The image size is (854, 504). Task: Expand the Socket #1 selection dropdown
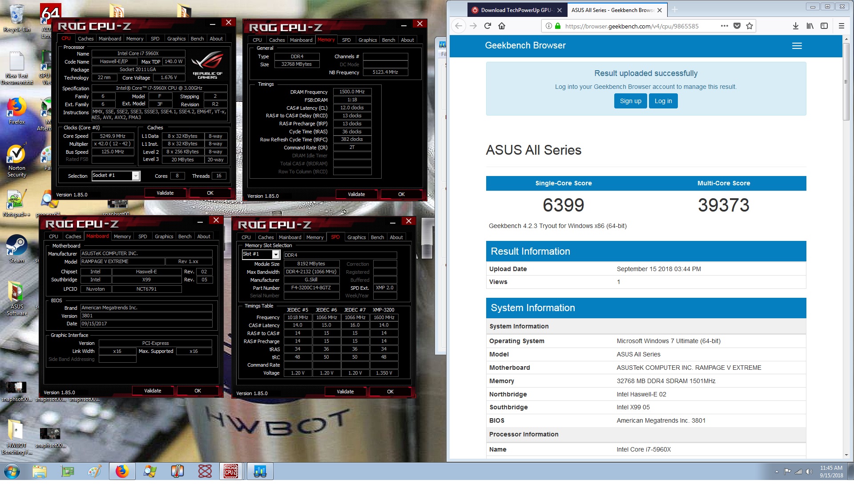[135, 176]
